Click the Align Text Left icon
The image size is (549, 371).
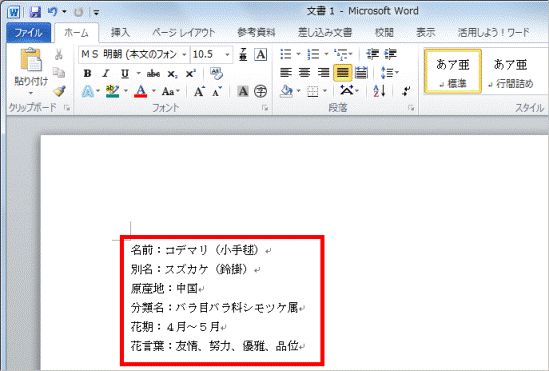click(x=286, y=72)
